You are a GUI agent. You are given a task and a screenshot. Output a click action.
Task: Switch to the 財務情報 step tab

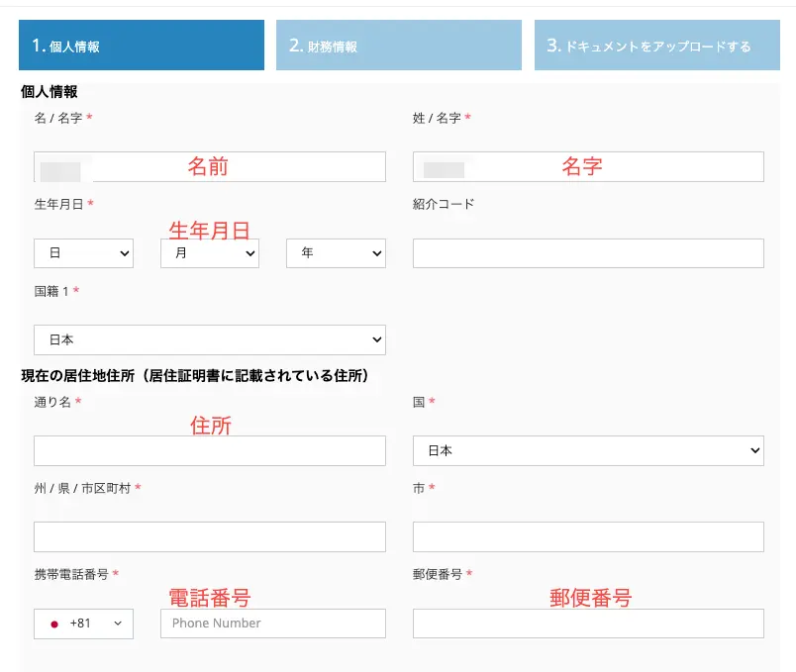398,45
